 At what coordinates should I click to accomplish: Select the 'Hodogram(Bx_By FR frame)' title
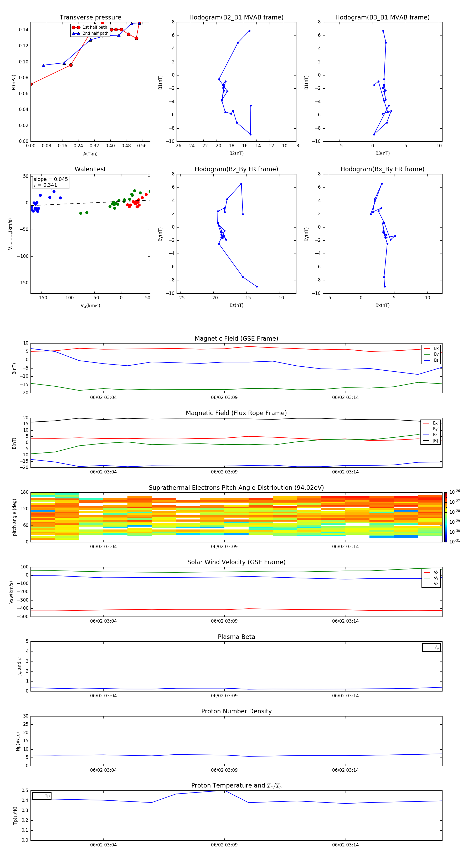pos(382,169)
